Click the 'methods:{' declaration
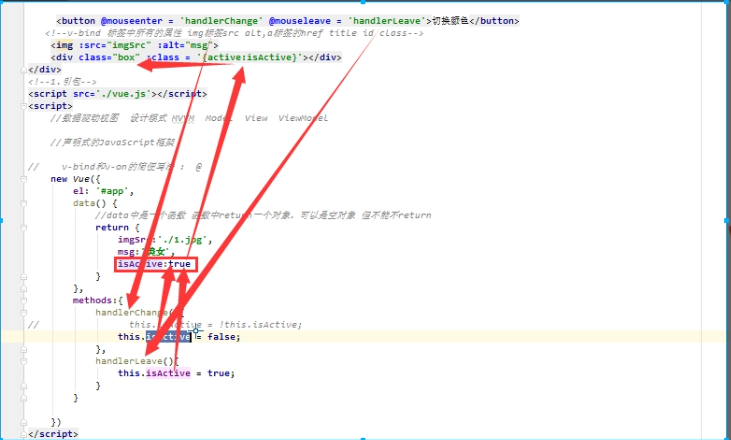Image resolution: width=731 pixels, height=440 pixels. click(x=98, y=301)
